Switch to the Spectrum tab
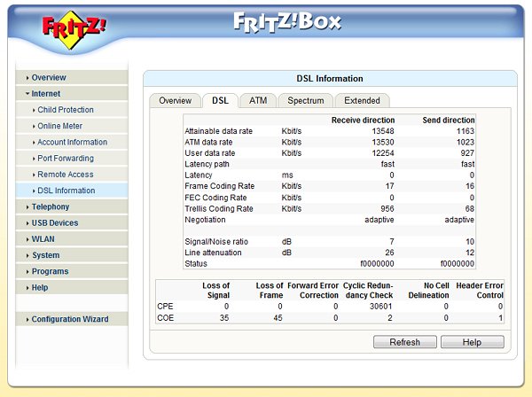Screen dimensions: 532x397 [306, 100]
